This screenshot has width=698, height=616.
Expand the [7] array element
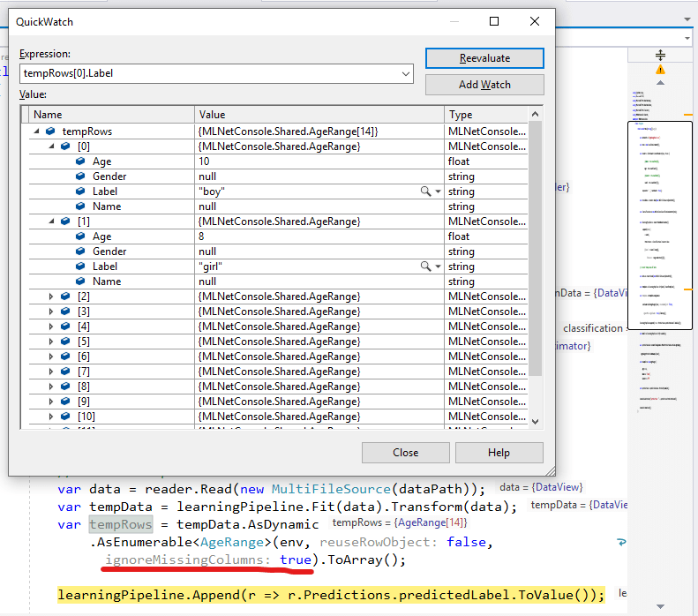51,372
